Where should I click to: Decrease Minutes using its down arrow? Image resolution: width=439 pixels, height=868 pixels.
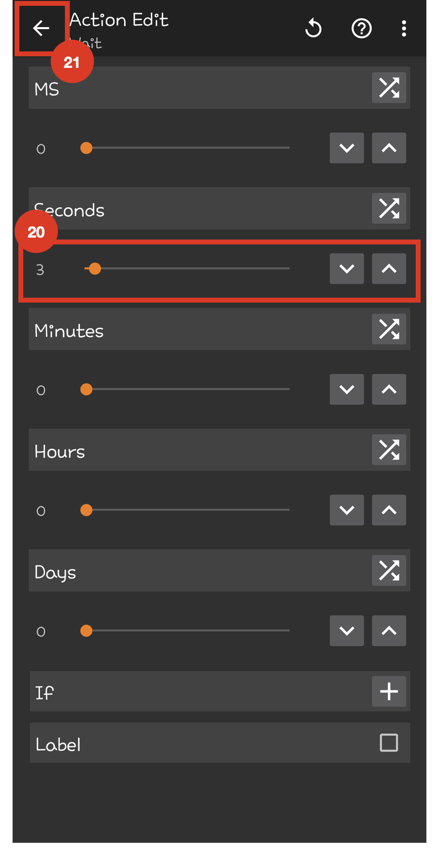click(x=346, y=389)
